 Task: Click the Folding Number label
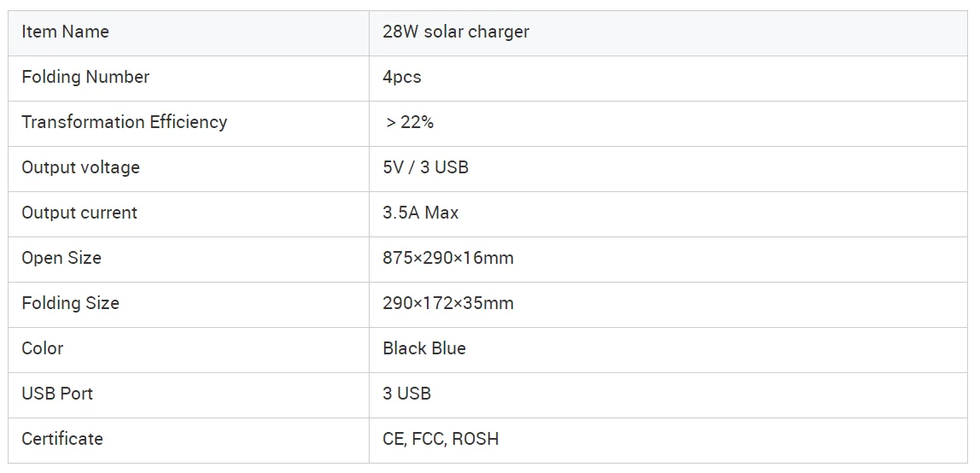(x=85, y=78)
